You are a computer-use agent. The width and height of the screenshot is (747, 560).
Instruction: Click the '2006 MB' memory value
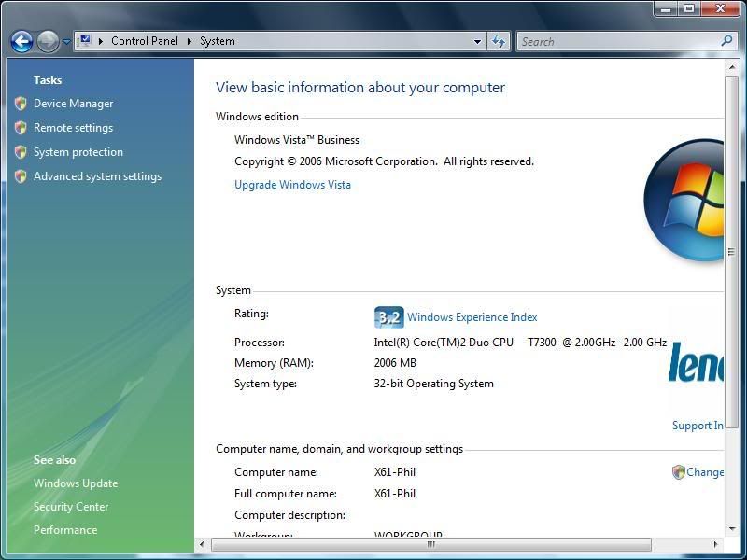[395, 363]
